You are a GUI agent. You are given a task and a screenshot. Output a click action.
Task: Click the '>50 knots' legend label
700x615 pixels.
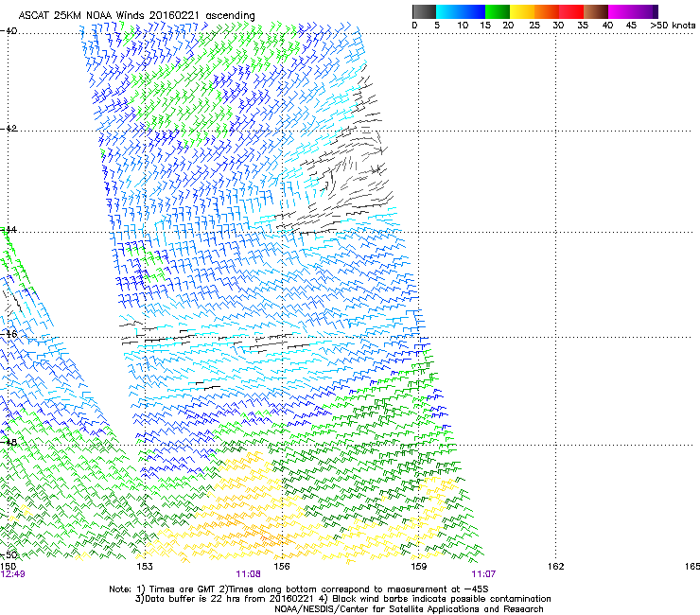point(673,25)
